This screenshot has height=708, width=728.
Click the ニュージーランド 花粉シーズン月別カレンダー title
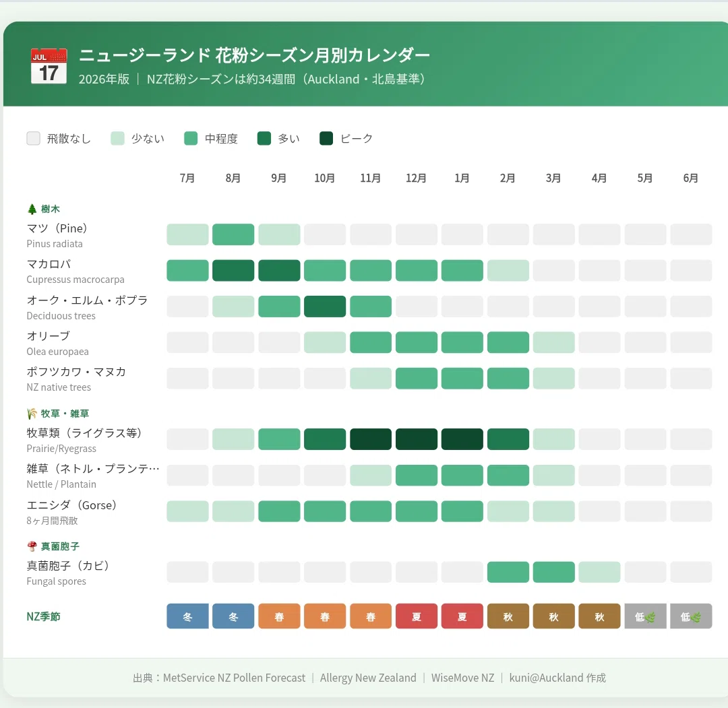tap(254, 55)
